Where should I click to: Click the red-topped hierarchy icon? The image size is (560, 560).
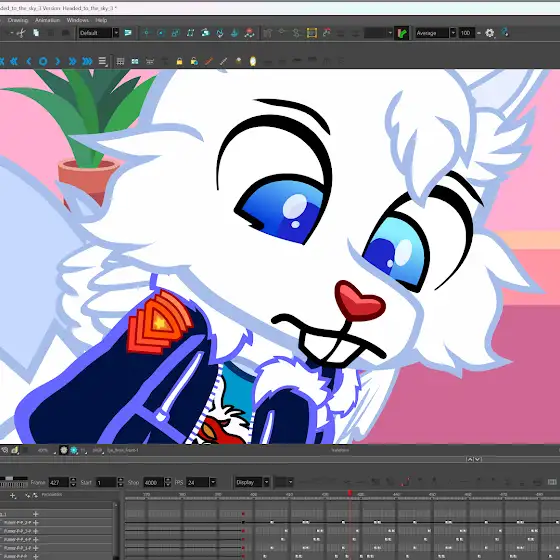[x=250, y=33]
